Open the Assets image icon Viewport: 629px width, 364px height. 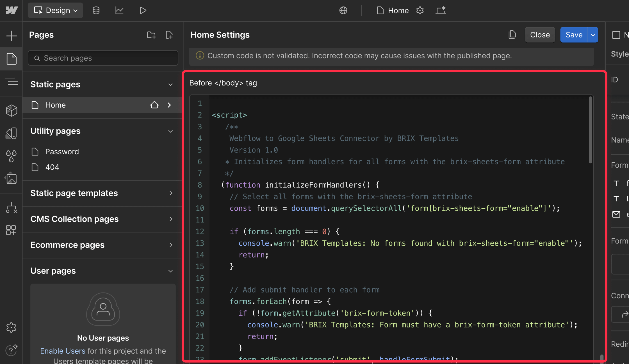(x=11, y=178)
